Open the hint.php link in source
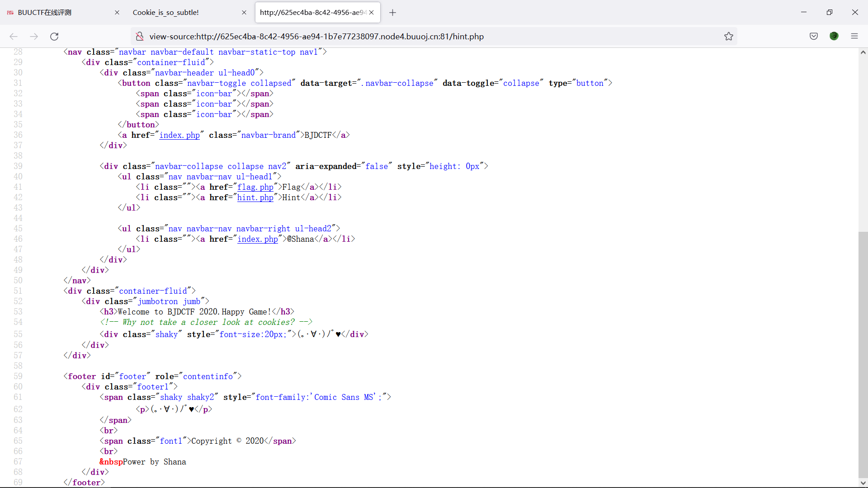 255,197
